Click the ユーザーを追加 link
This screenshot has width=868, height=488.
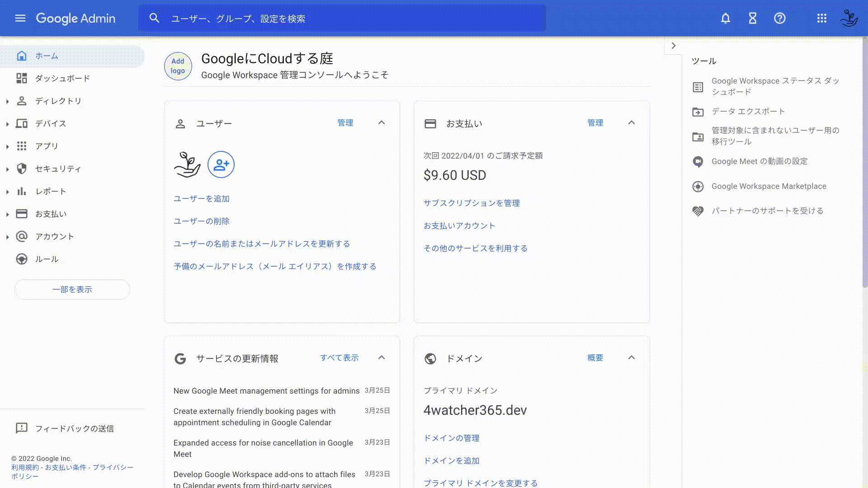point(202,198)
